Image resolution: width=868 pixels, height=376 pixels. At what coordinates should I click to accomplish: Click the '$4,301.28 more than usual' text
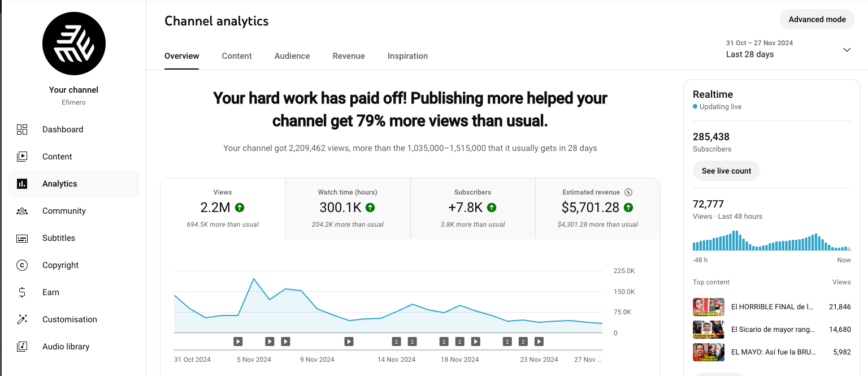tap(598, 224)
